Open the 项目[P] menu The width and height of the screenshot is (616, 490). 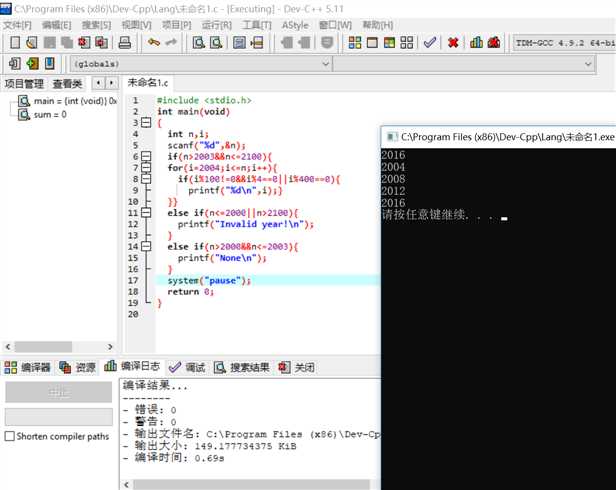[x=176, y=25]
